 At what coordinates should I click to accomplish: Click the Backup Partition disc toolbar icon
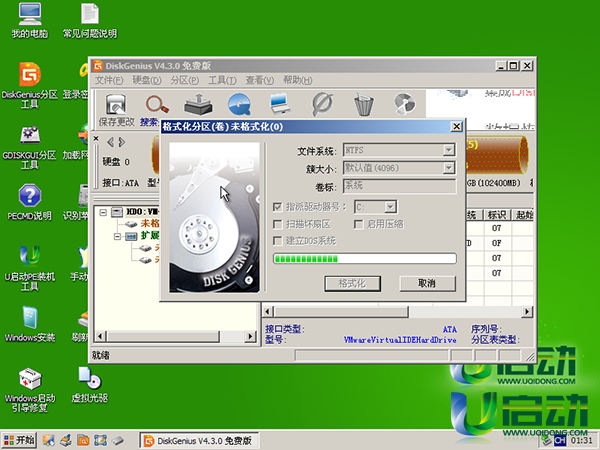point(404,104)
